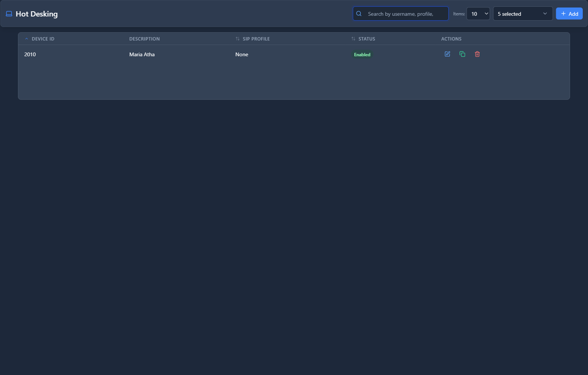
Task: Click the SIP Profile header text
Action: [256, 39]
